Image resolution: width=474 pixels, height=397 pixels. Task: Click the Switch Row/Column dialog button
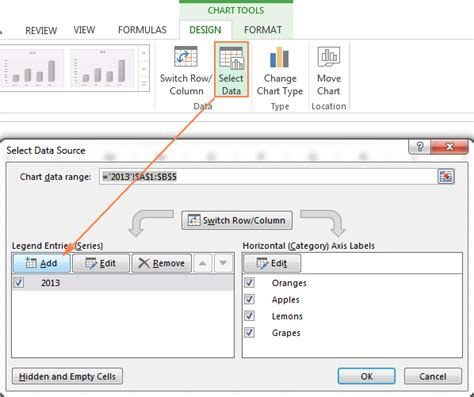pos(237,220)
